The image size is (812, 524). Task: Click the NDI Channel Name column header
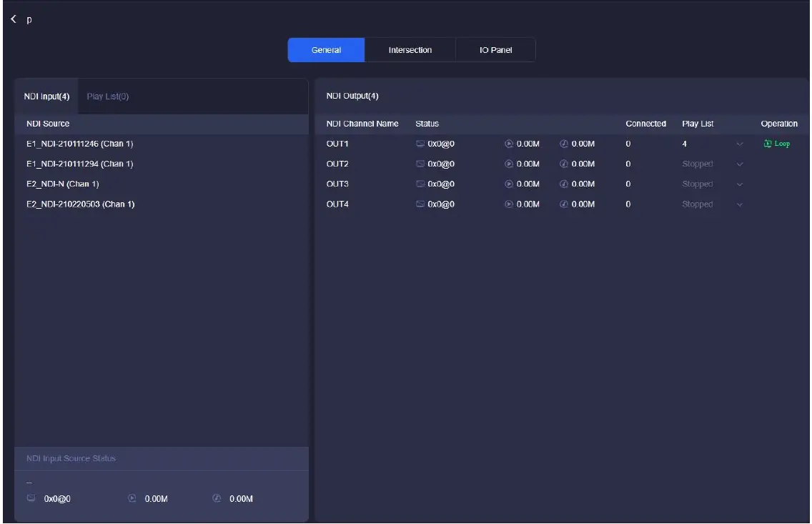point(362,124)
